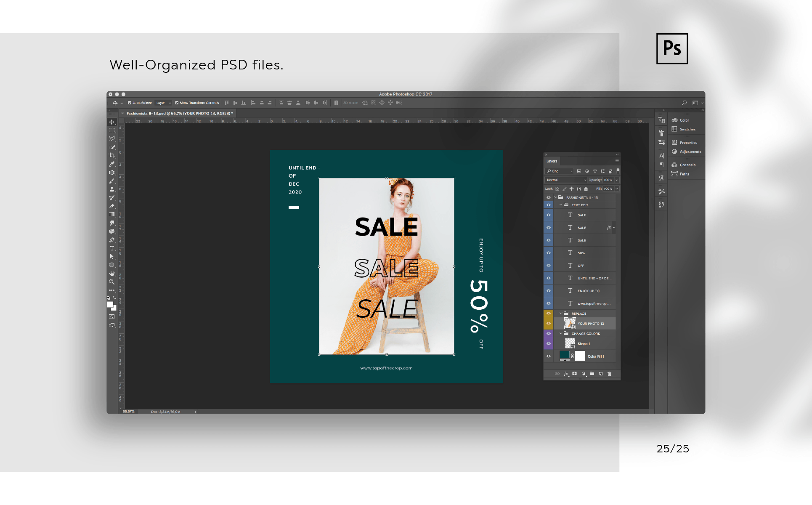Open the Layers panel menu
The image size is (812, 505).
click(617, 161)
